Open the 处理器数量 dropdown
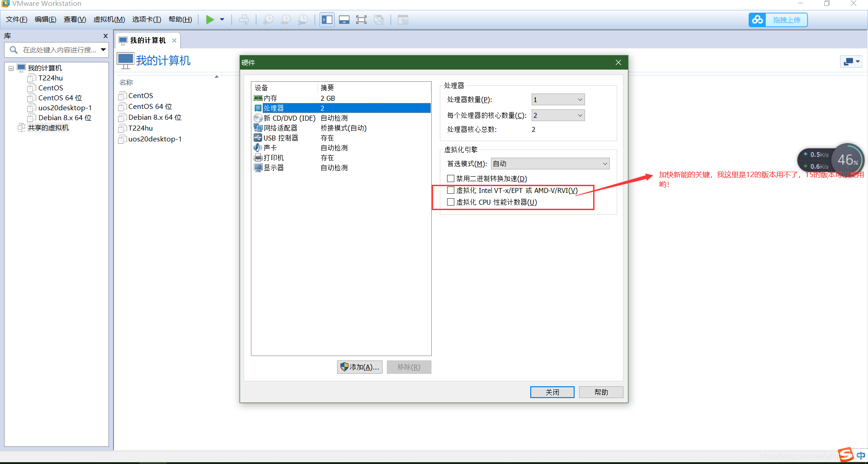The image size is (868, 464). point(558,99)
